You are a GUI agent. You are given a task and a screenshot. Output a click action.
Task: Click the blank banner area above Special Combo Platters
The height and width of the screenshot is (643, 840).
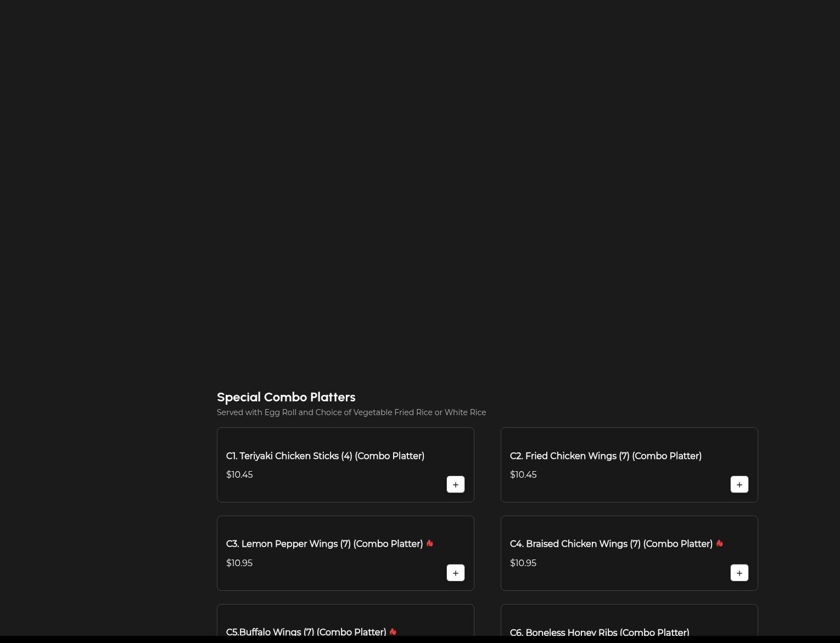pyautogui.click(x=420, y=187)
